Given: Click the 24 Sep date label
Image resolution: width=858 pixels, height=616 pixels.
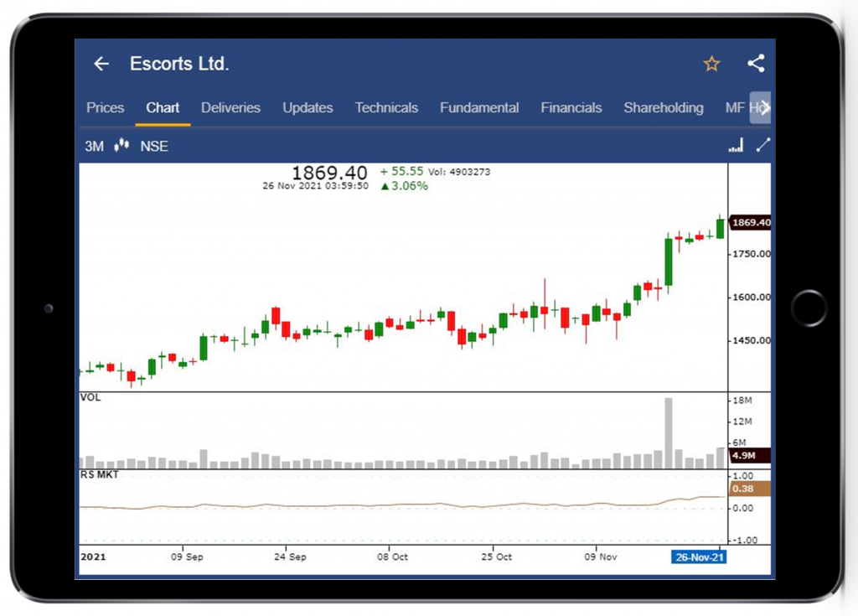Looking at the screenshot, I should [290, 556].
